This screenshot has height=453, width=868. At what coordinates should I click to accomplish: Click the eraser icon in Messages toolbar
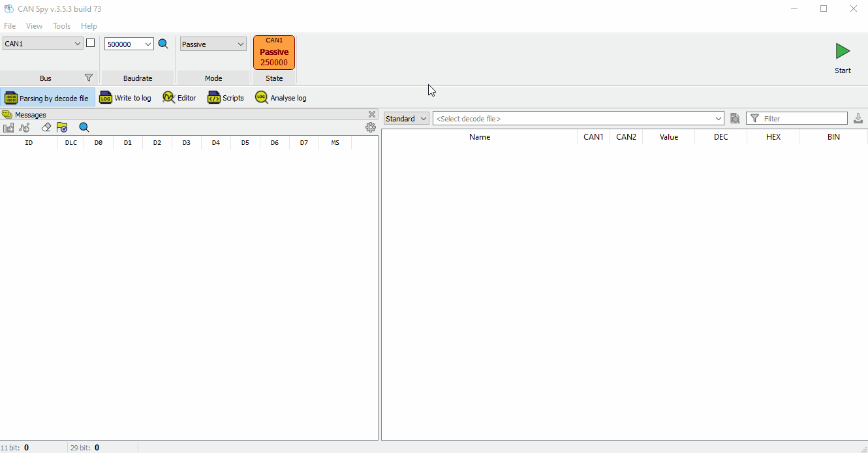click(x=46, y=127)
